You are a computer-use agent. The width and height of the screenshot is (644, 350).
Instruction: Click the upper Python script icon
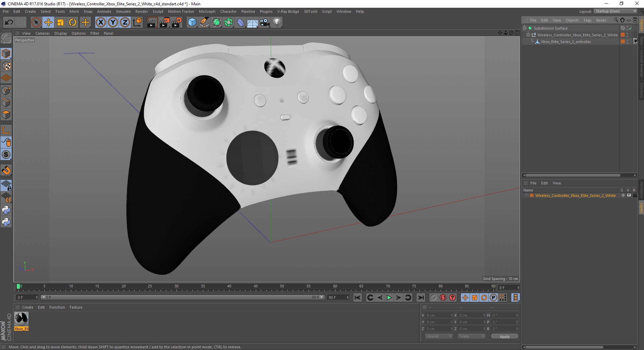6,210
